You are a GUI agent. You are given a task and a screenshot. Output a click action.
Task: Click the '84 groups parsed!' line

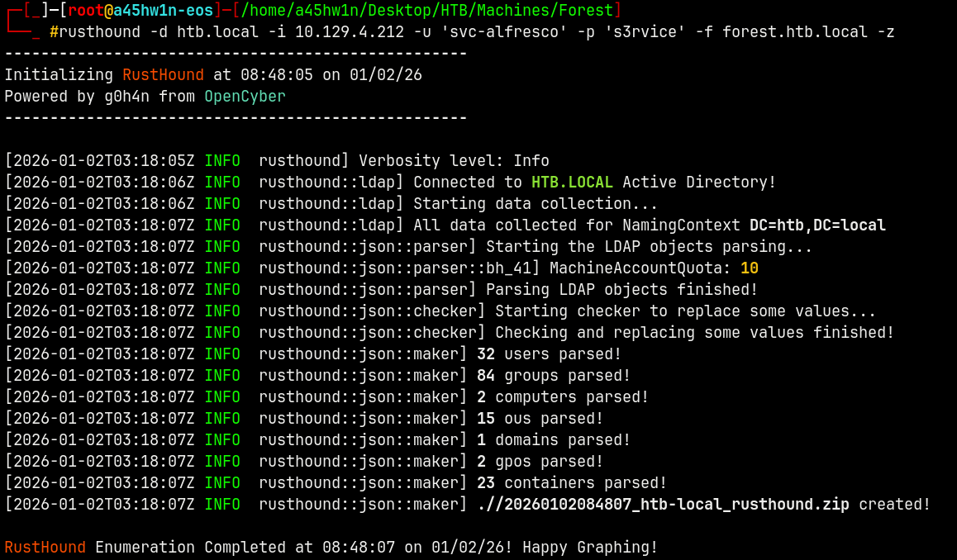click(x=553, y=376)
